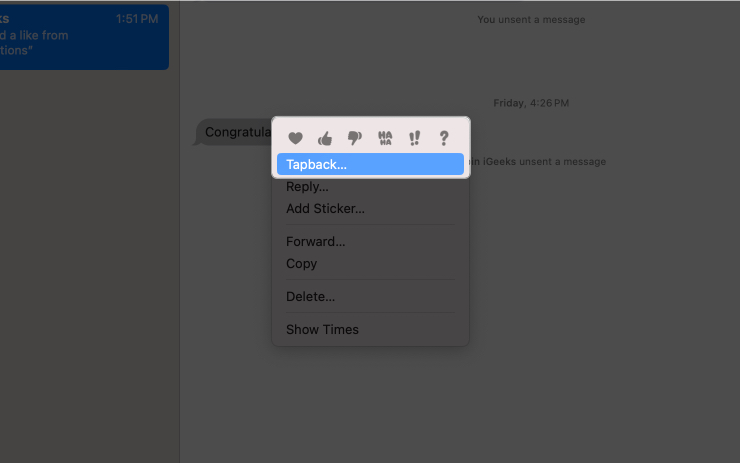Select Show Times menu item
740x463 pixels.
370,329
